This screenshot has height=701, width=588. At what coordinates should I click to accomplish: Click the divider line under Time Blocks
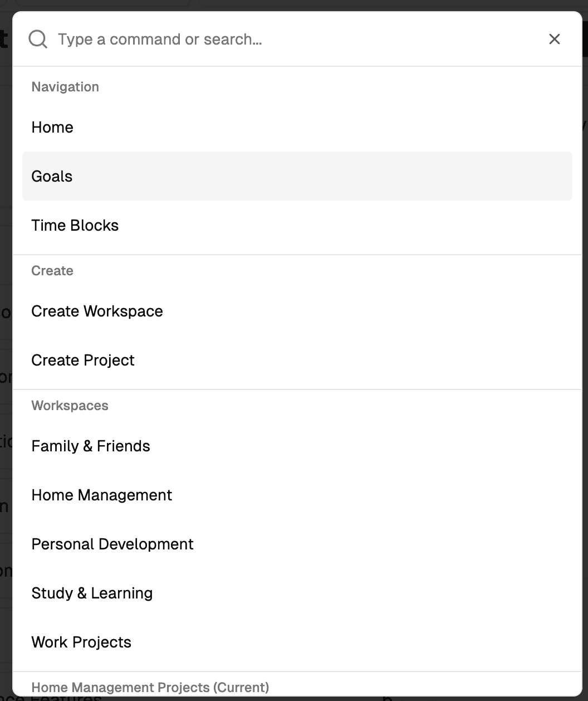pyautogui.click(x=297, y=255)
